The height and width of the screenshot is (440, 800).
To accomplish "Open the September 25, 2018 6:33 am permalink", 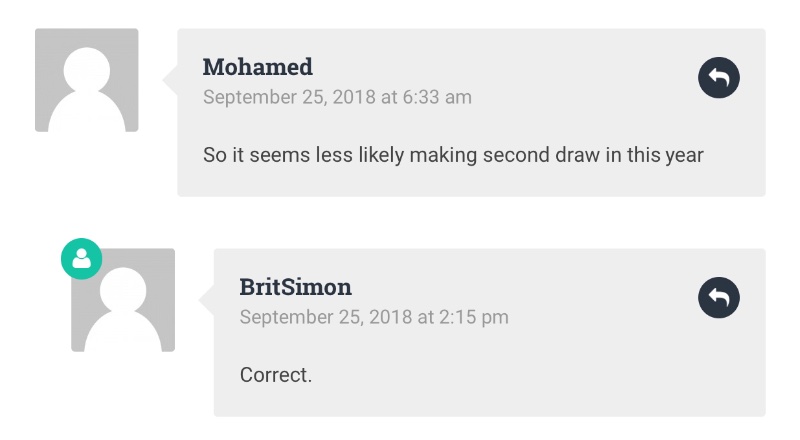I will pyautogui.click(x=337, y=97).
